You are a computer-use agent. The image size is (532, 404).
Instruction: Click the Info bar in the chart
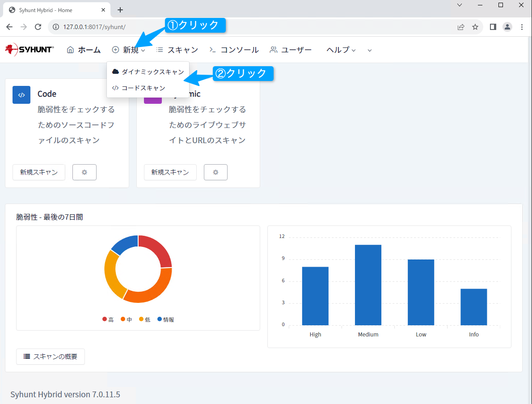473,307
